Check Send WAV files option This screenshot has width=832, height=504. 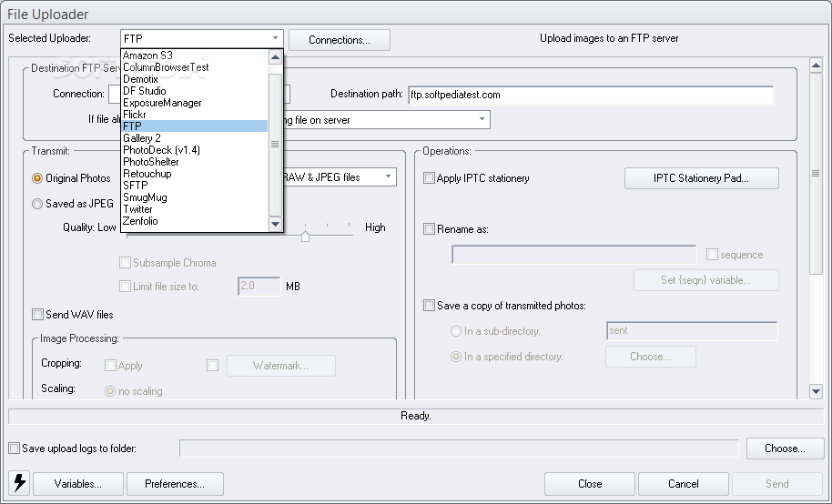coord(37,314)
